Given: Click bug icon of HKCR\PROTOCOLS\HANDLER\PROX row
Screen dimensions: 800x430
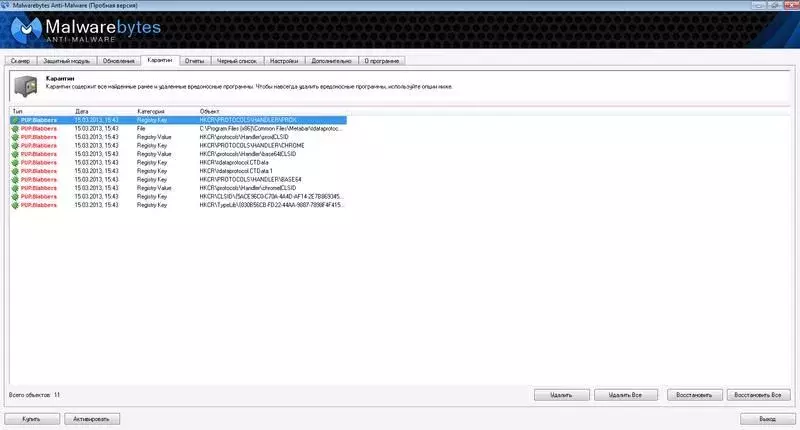Looking at the screenshot, I should [x=15, y=120].
